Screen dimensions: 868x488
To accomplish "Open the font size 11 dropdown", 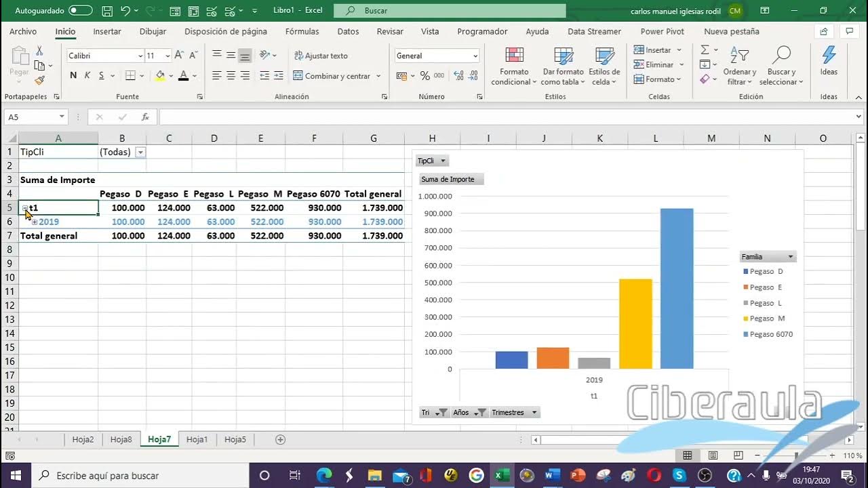I will (x=167, y=56).
